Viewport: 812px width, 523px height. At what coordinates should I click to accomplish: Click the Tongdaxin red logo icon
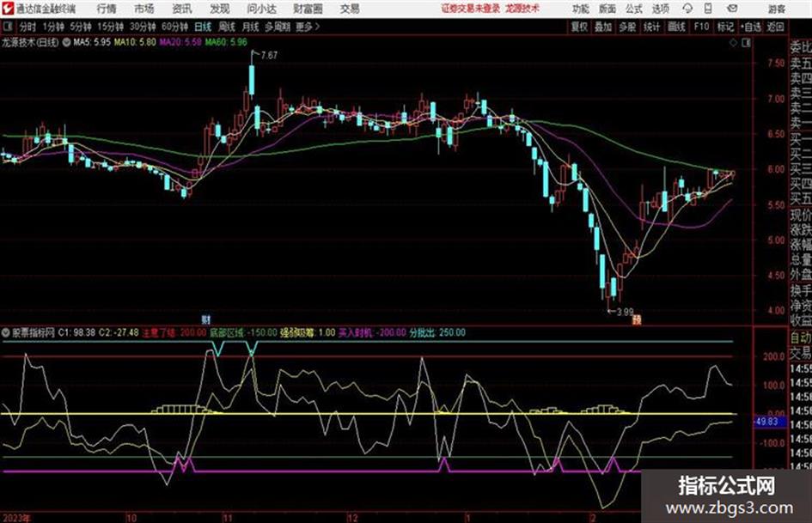7,9
